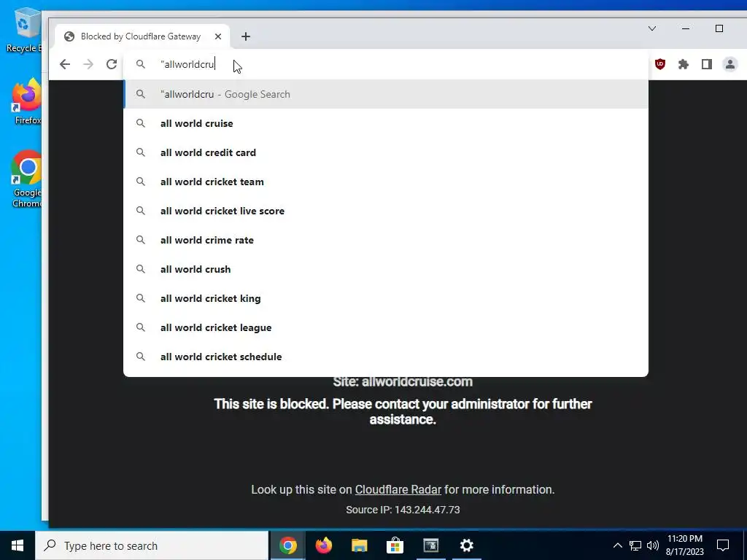
Task: Open the notification center icon
Action: point(723,545)
